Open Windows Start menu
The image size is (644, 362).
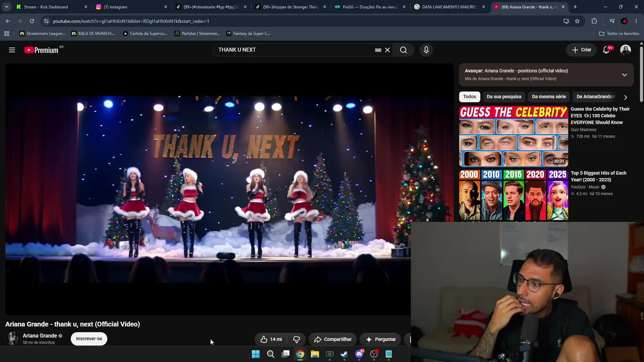(x=256, y=354)
